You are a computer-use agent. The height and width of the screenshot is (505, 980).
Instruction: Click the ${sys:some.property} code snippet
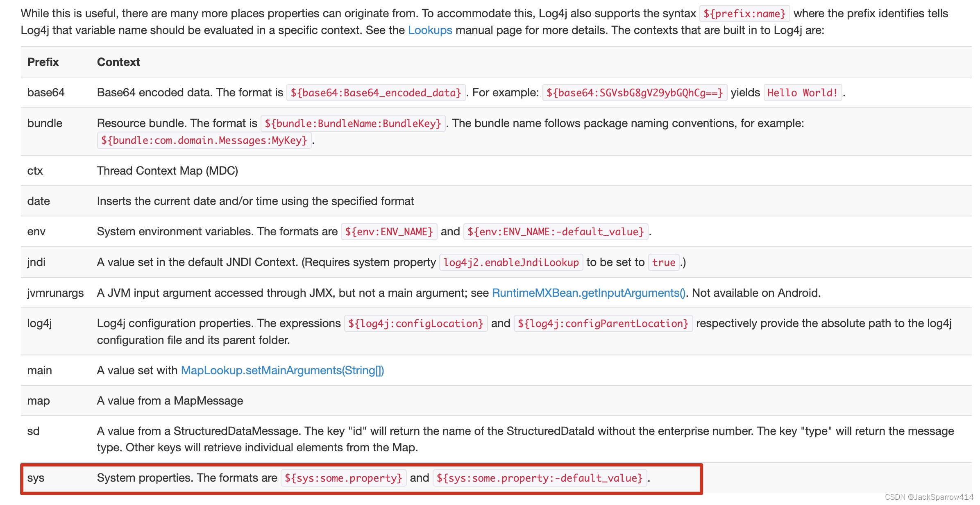click(343, 478)
